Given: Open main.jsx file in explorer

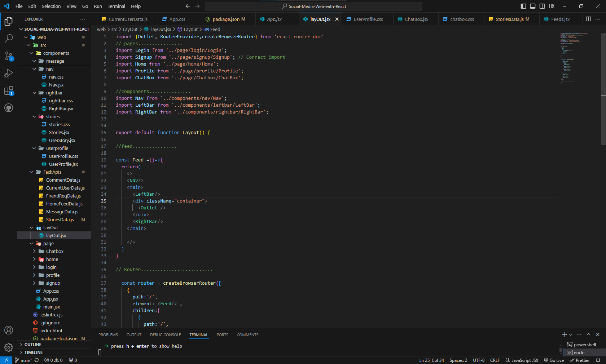Looking at the screenshot, I should (52, 307).
